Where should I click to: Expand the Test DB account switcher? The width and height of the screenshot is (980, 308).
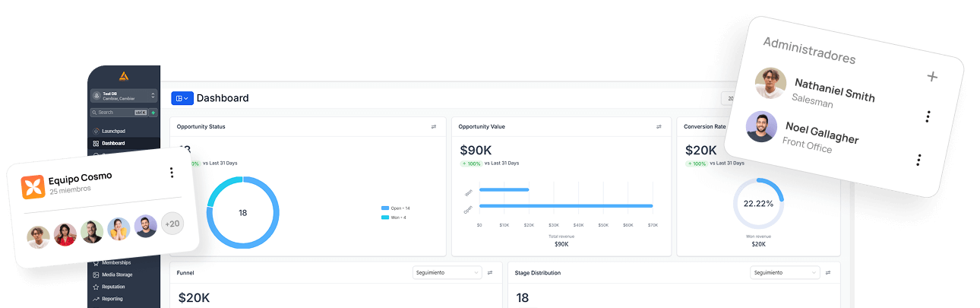click(123, 96)
